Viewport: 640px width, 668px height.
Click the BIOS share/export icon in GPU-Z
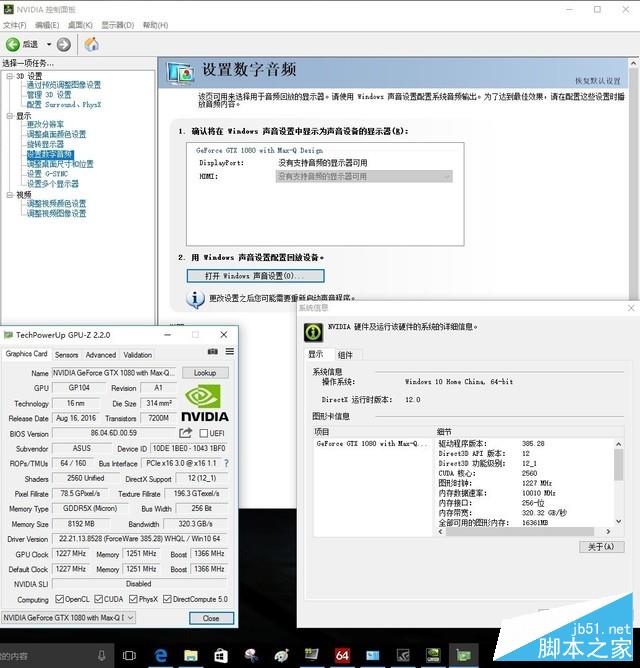(x=185, y=433)
